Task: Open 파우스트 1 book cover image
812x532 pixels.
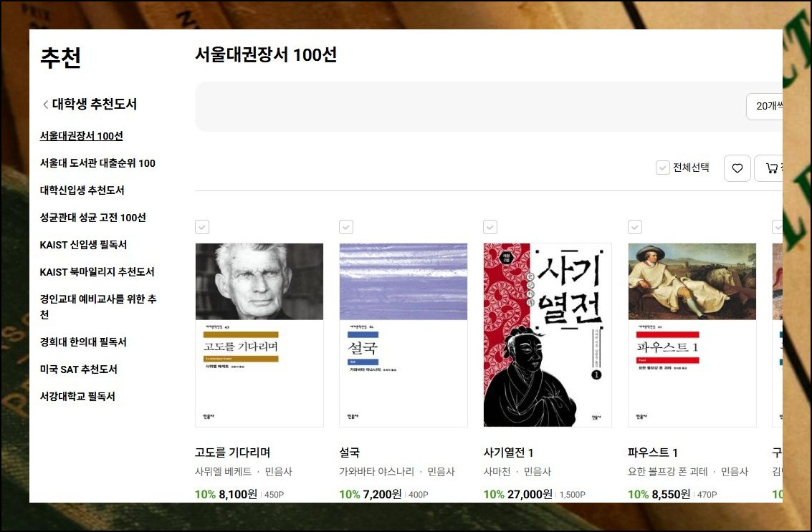Action: point(692,335)
